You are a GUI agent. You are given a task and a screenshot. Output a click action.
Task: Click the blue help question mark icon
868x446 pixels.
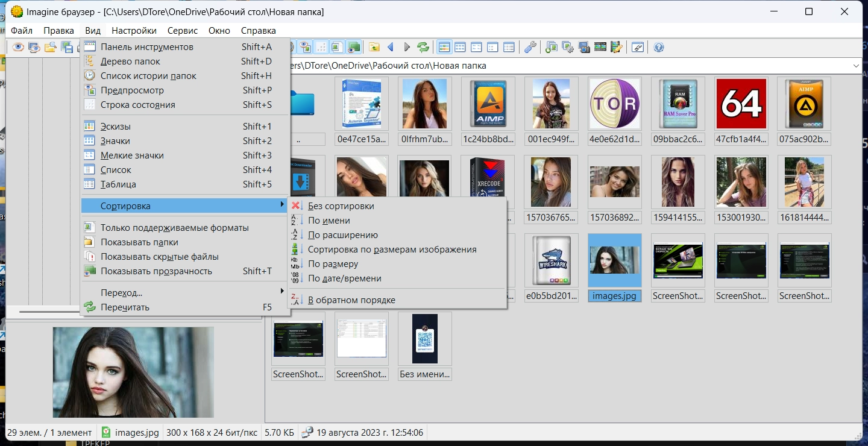click(x=659, y=47)
